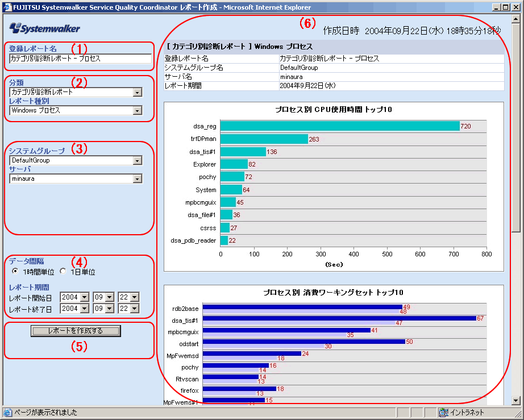This screenshot has height=420, width=524.
Task: Open the 分類 dropdown
Action: pyautogui.click(x=138, y=92)
